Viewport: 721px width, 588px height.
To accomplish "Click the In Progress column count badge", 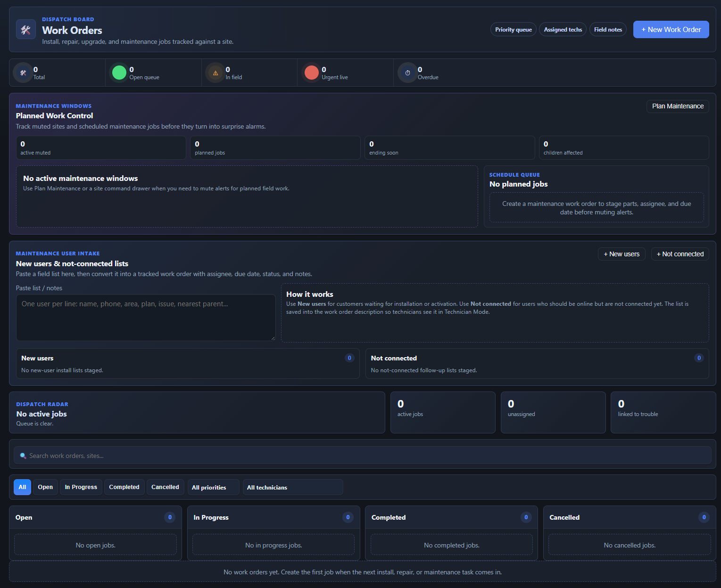I will (348, 517).
